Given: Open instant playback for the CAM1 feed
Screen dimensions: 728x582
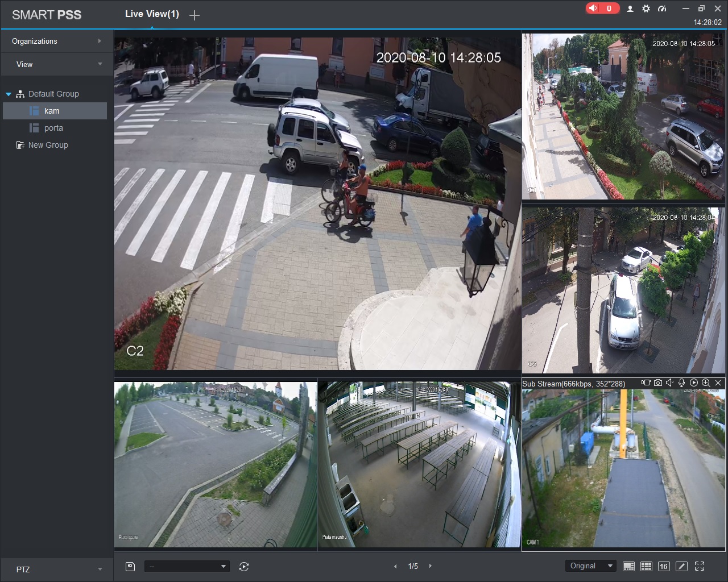Looking at the screenshot, I should coord(694,383).
